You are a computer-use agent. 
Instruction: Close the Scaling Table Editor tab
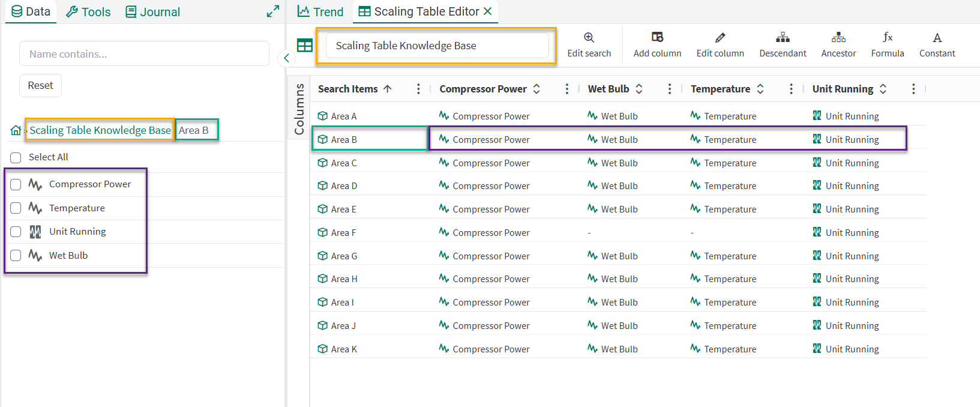point(488,11)
